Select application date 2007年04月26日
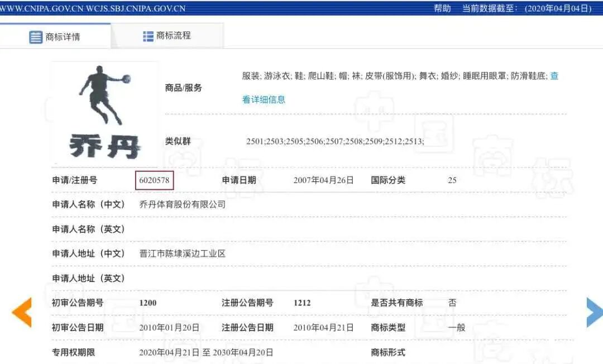 [x=323, y=180]
